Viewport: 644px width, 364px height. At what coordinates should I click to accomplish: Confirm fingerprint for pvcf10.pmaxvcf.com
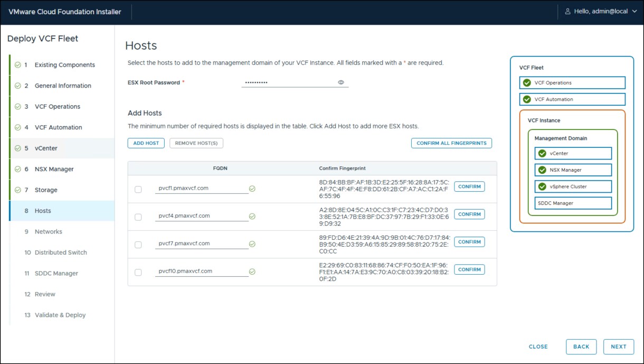click(x=469, y=269)
